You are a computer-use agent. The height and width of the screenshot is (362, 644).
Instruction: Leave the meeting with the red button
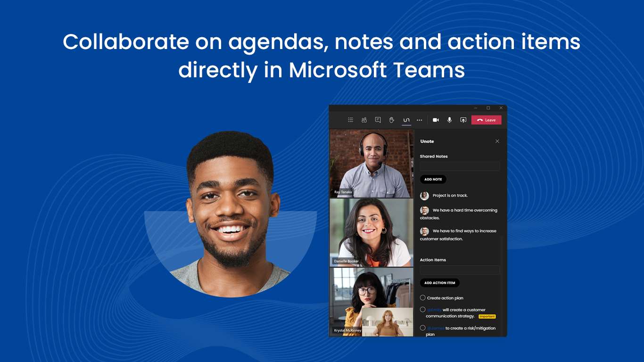tap(487, 120)
